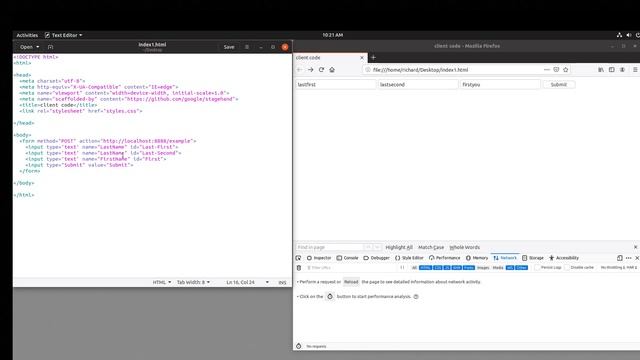Toggle the All network filter
The width and height of the screenshot is (640, 360).
coord(414,268)
